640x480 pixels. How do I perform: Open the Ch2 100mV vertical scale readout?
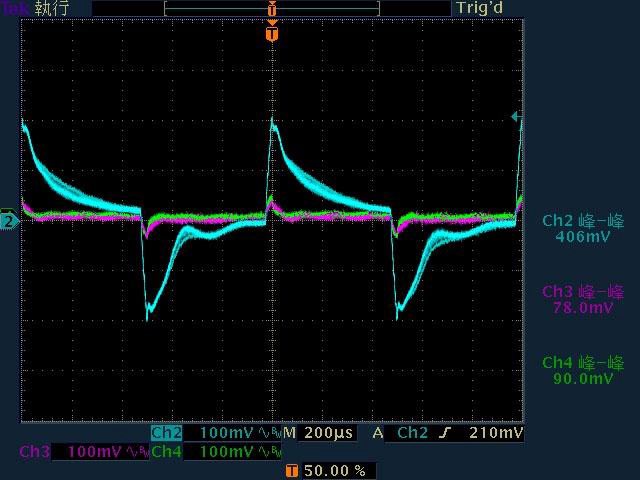point(228,433)
